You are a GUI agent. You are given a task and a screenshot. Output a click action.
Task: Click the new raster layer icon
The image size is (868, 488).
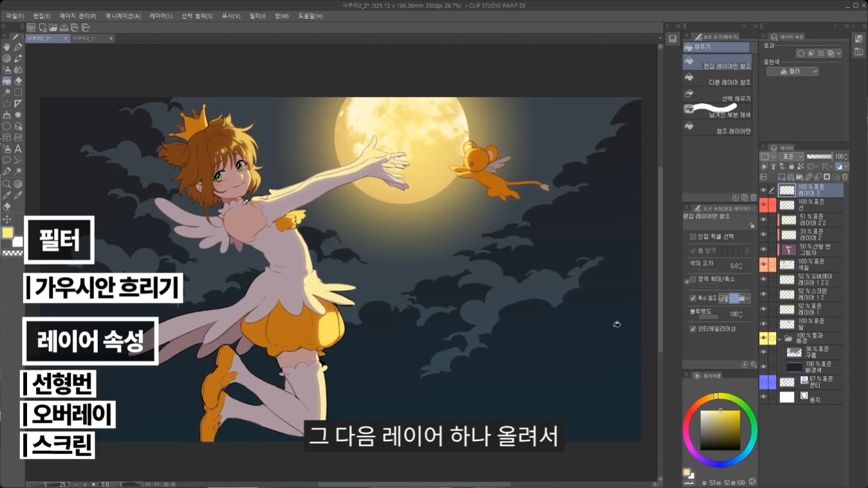[781, 177]
